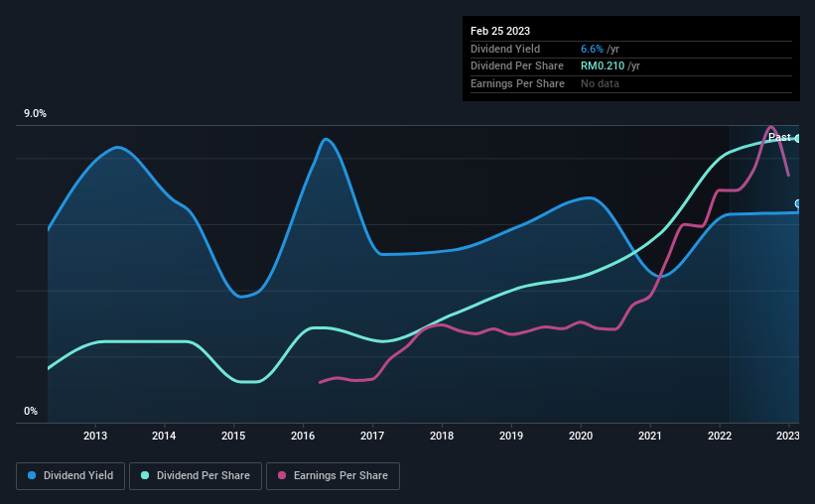The image size is (815, 504).
Task: Click the pink Earnings Per Share legend dot
Action: (282, 475)
